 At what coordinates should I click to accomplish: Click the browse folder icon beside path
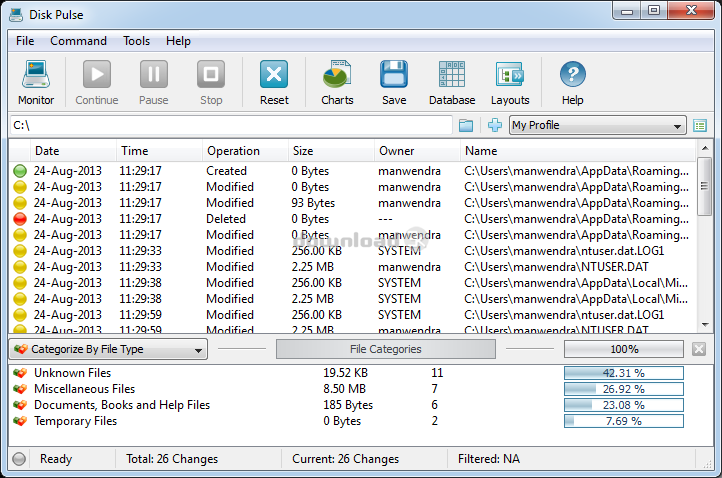(x=466, y=125)
